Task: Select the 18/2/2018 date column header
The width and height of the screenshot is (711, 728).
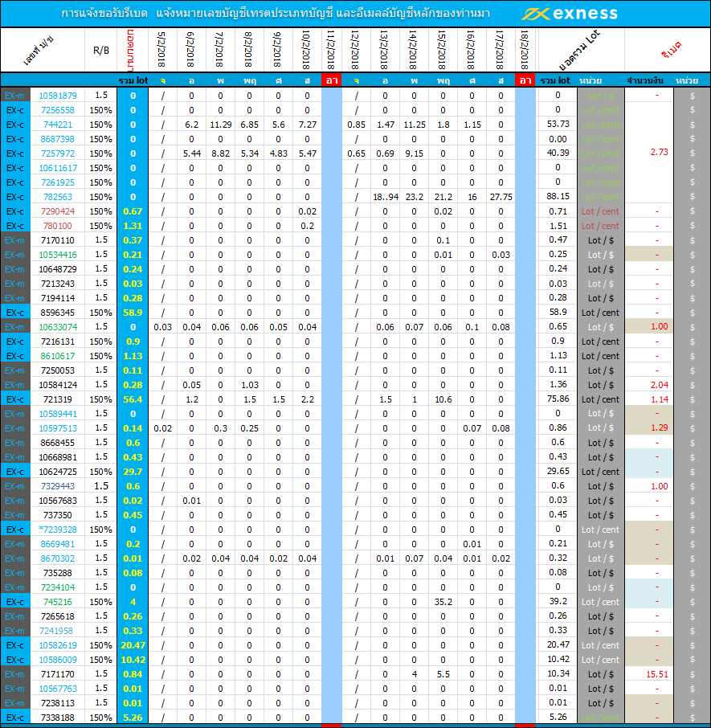Action: pyautogui.click(x=525, y=50)
